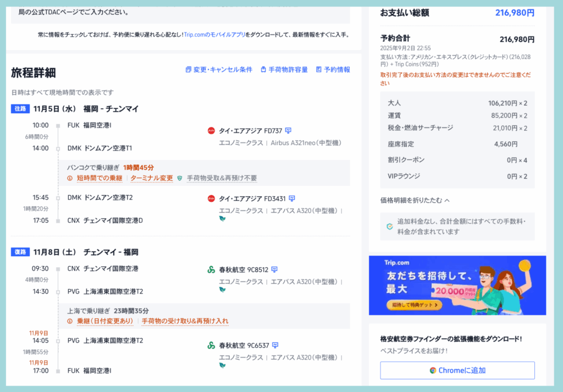
Task: Click the amenities icon after flight 9C8512
Action: point(274,269)
